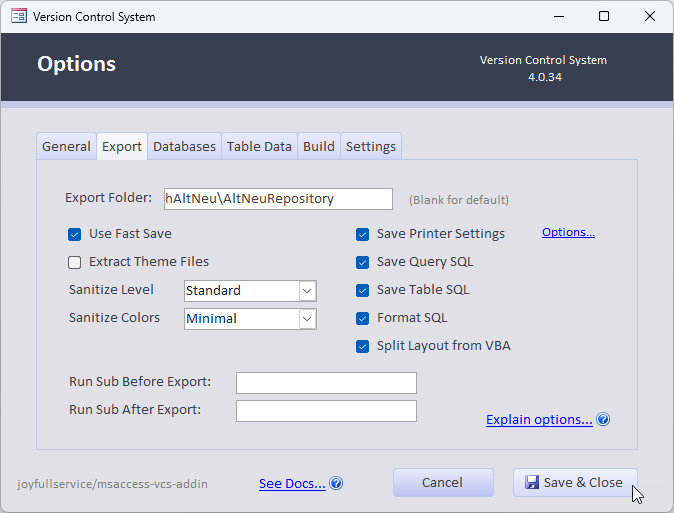This screenshot has width=674, height=513.
Task: Go to the Build tab
Action: coord(318,146)
